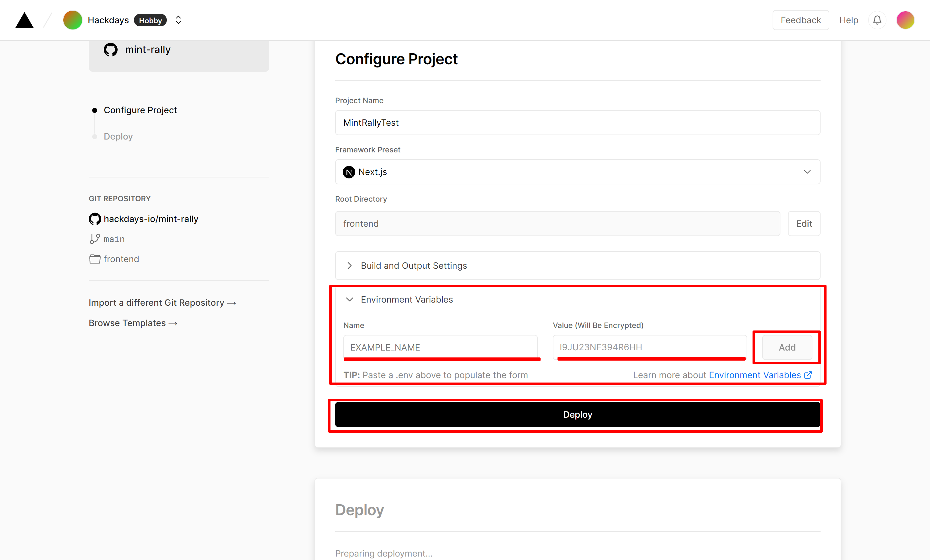The width and height of the screenshot is (930, 560).
Task: Click the GitHub icon beside mint-rally
Action: (x=111, y=50)
